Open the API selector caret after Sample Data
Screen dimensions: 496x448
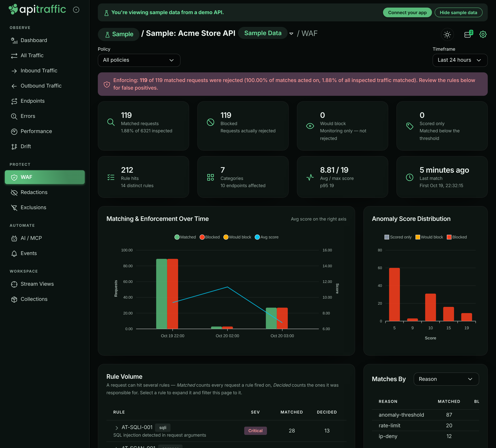coord(291,34)
